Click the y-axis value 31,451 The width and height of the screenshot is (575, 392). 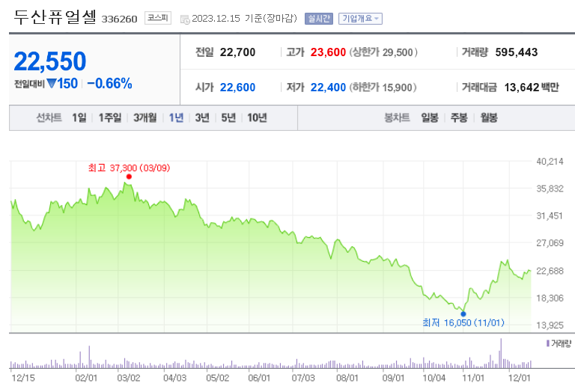pyautogui.click(x=550, y=216)
